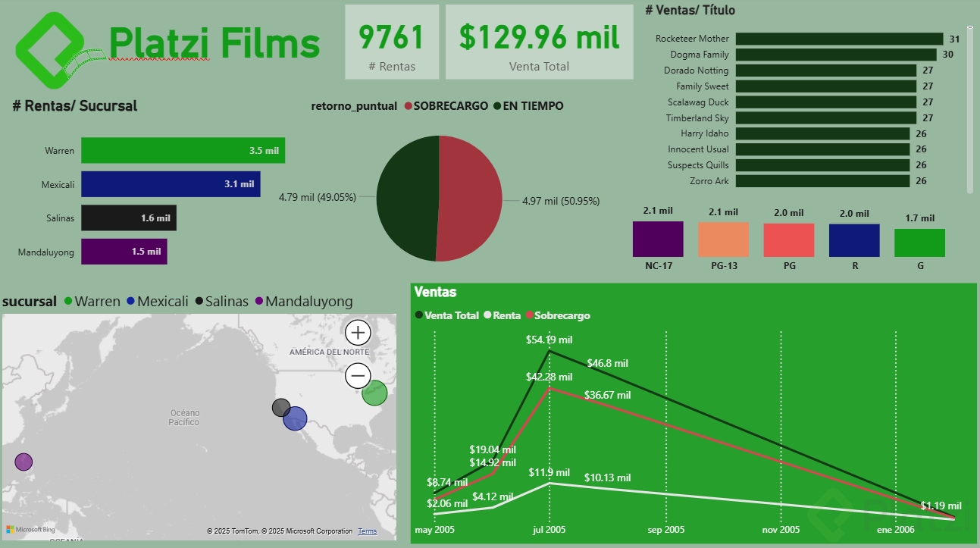
Task: Click the $129.96 mil Venta Total card
Action: (539, 42)
